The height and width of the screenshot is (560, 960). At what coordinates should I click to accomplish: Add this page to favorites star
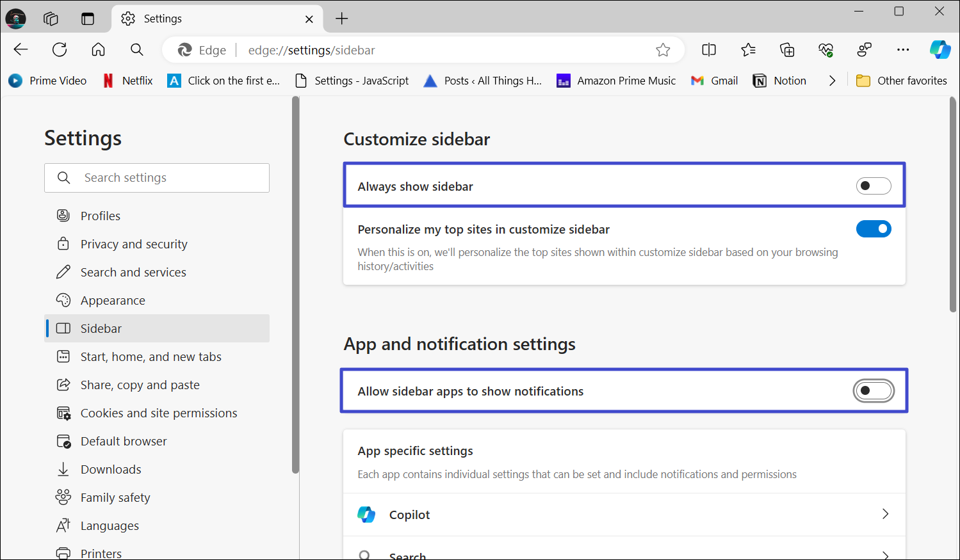pos(663,50)
